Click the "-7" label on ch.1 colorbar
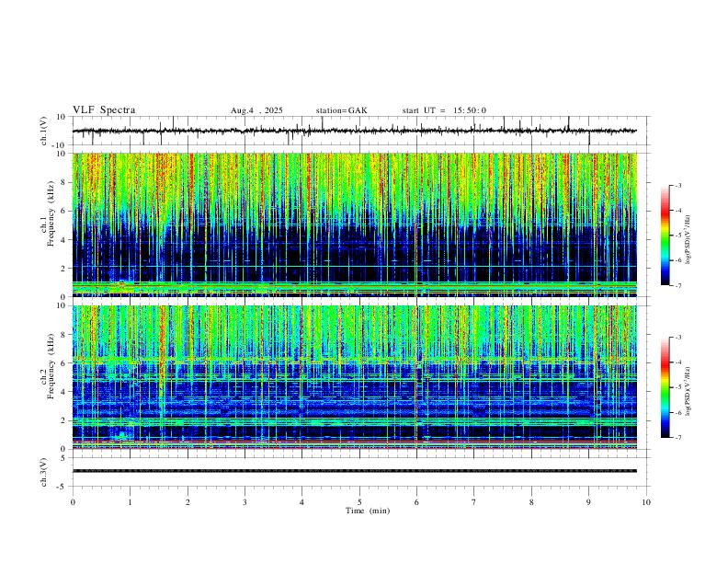728x563 pixels. (677, 285)
